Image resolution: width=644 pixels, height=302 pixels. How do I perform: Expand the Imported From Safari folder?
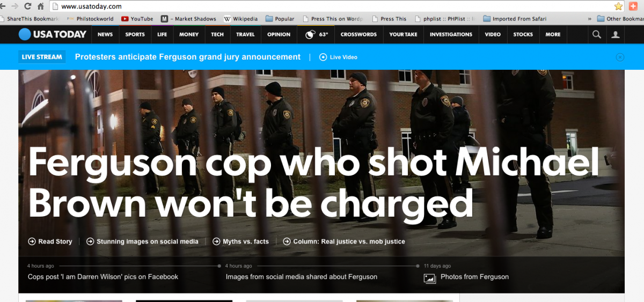515,19
